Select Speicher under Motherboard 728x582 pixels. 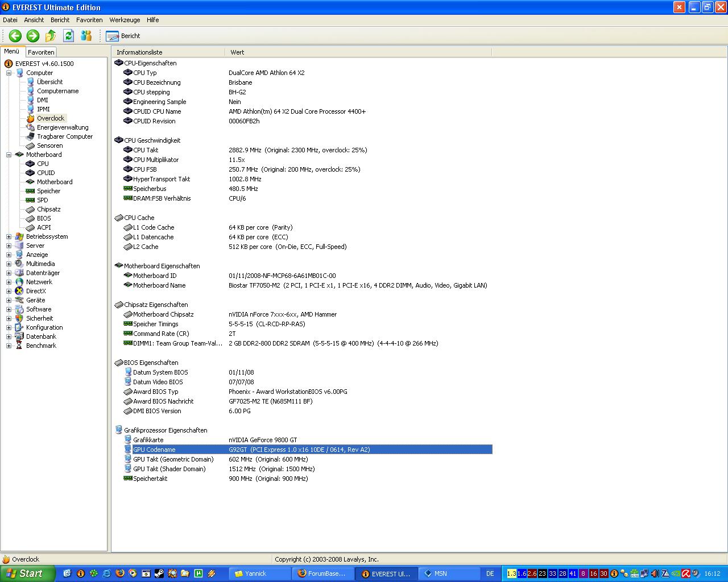pyautogui.click(x=48, y=191)
